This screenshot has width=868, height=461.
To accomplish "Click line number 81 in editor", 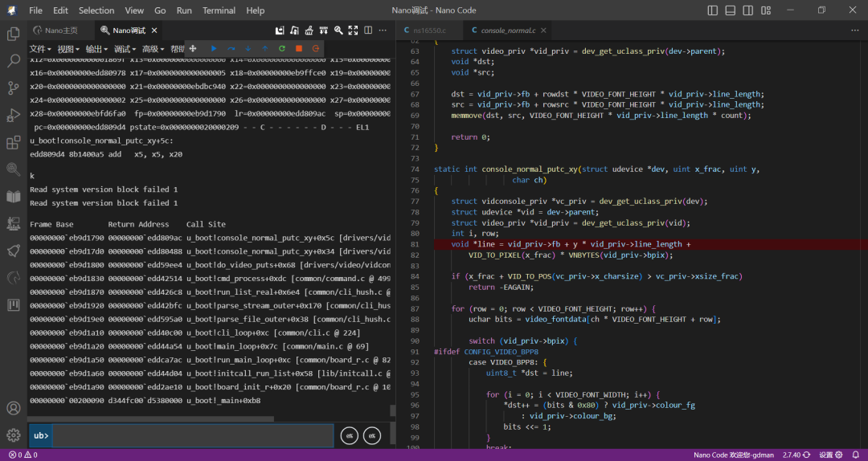I will pyautogui.click(x=417, y=244).
